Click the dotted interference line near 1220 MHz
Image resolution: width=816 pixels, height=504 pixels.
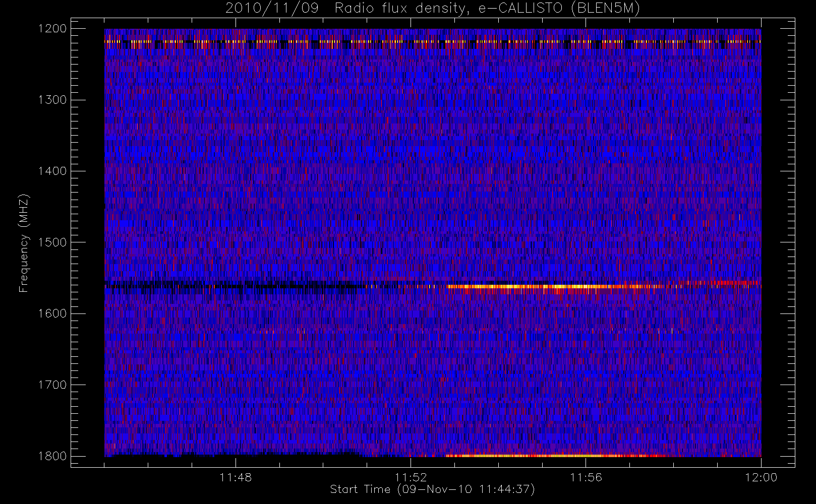click(433, 42)
